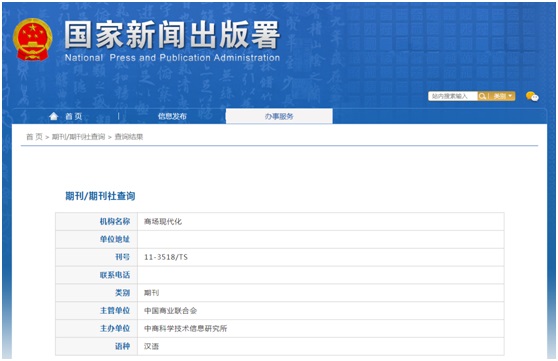The width and height of the screenshot is (558, 361).
Task: Select the 机构名称 row label
Action: (x=115, y=221)
